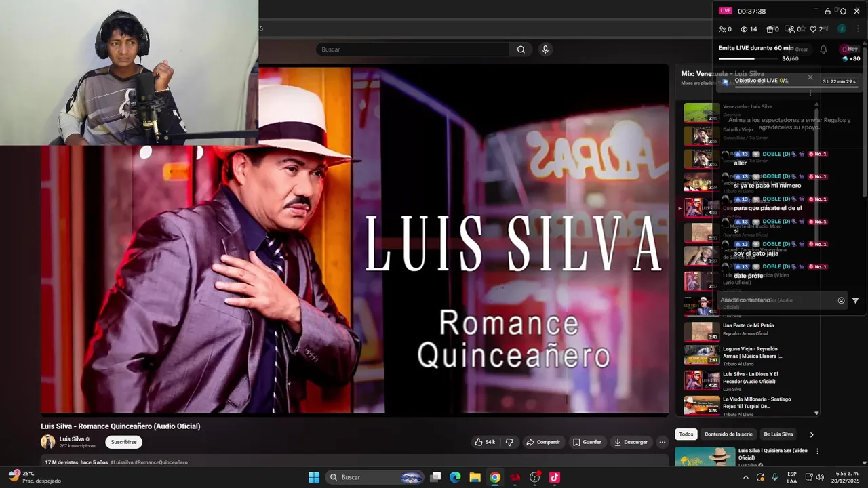Switch to Google Chrome in the taskbar

495,477
